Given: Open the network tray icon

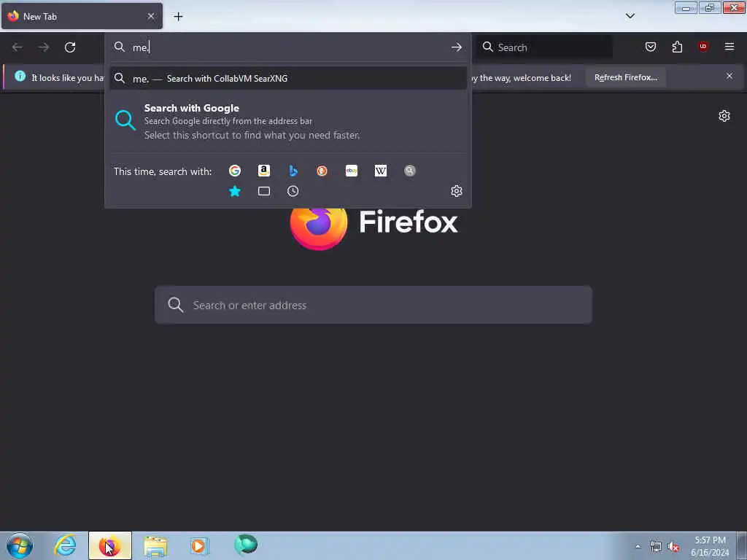Looking at the screenshot, I should click(x=656, y=547).
